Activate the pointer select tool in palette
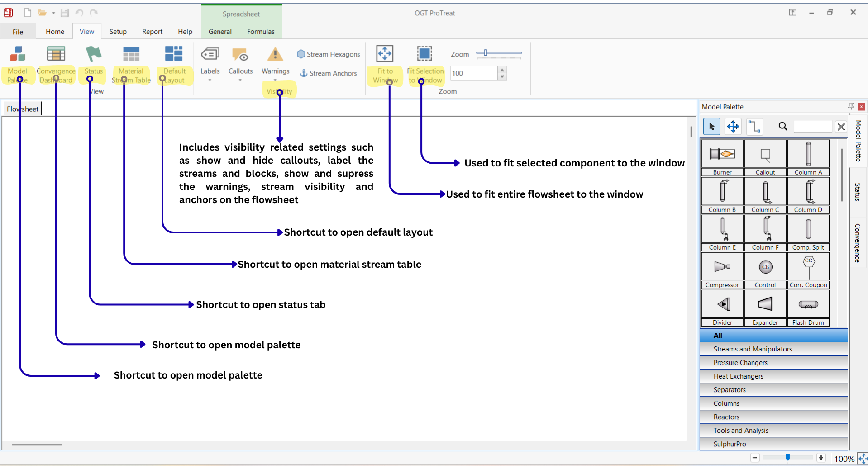Image resolution: width=868 pixels, height=469 pixels. click(x=711, y=127)
